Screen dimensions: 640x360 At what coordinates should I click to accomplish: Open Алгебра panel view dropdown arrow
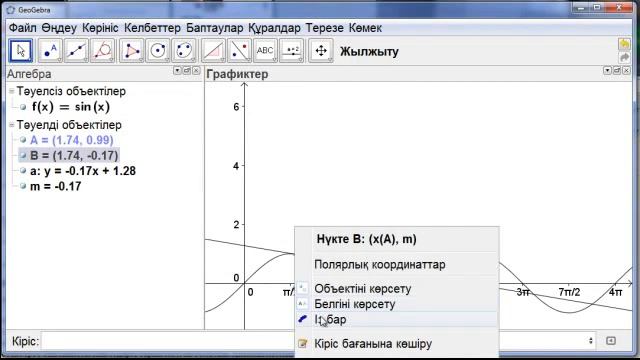pyautogui.click(x=177, y=71)
